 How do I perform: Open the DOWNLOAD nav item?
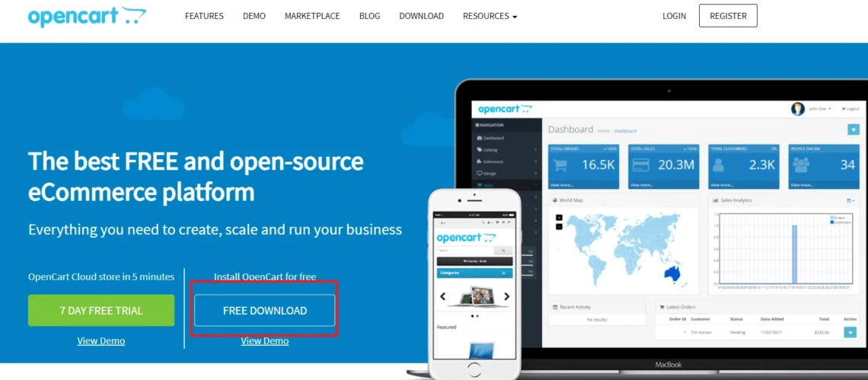[421, 16]
